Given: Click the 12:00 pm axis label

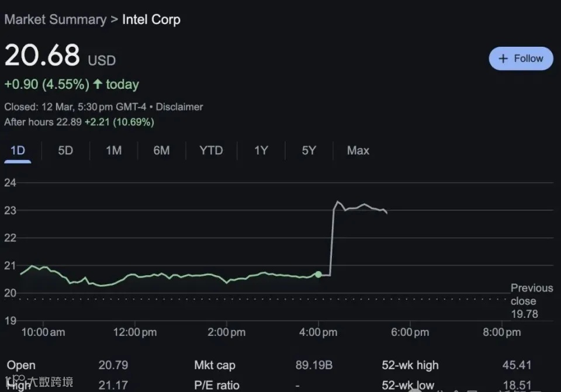Looking at the screenshot, I should pos(135,332).
